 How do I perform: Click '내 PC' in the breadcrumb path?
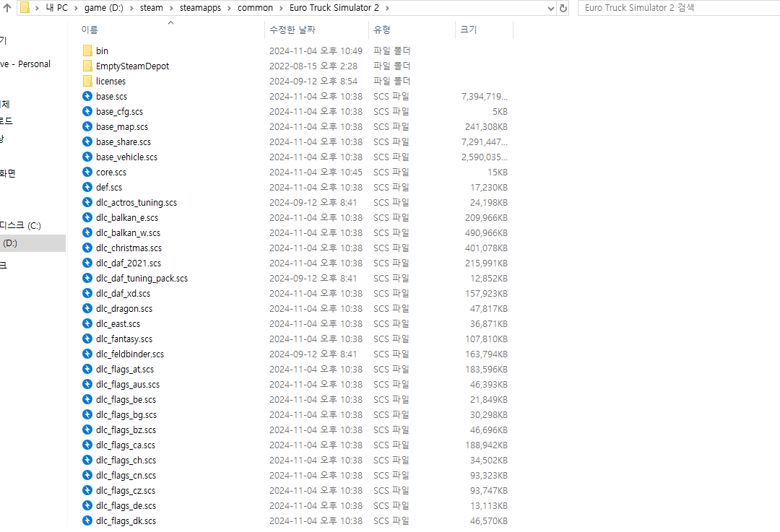tap(57, 8)
